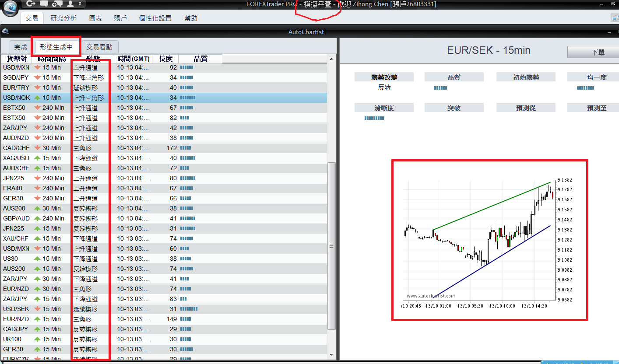Select the USD/MXN row with length 92
Viewport: 619px width, 364px height.
164,67
